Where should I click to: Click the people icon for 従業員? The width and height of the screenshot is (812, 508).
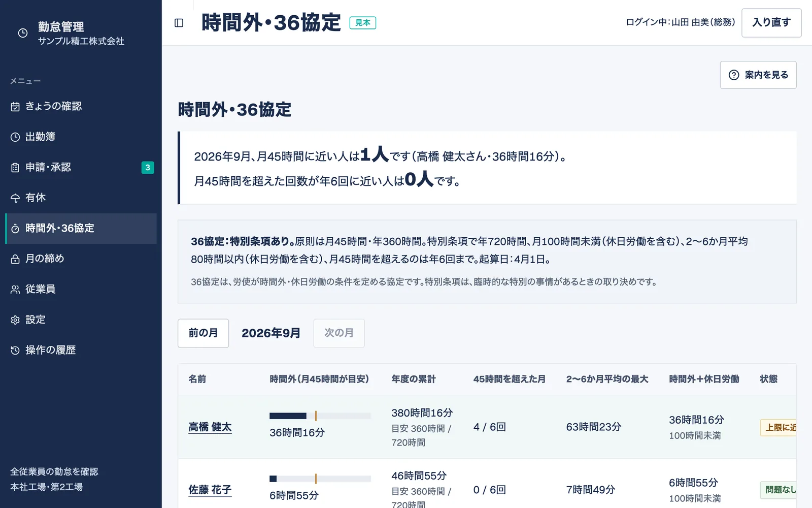(15, 290)
